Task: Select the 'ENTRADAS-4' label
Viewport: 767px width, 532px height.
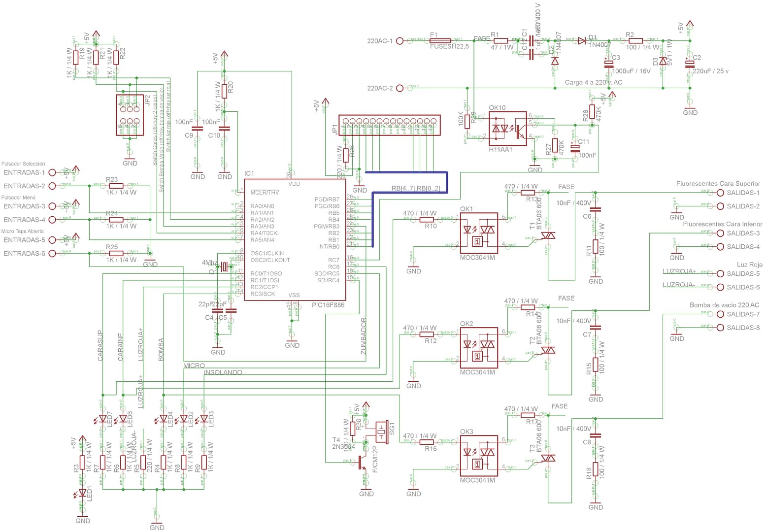Action: [24, 220]
